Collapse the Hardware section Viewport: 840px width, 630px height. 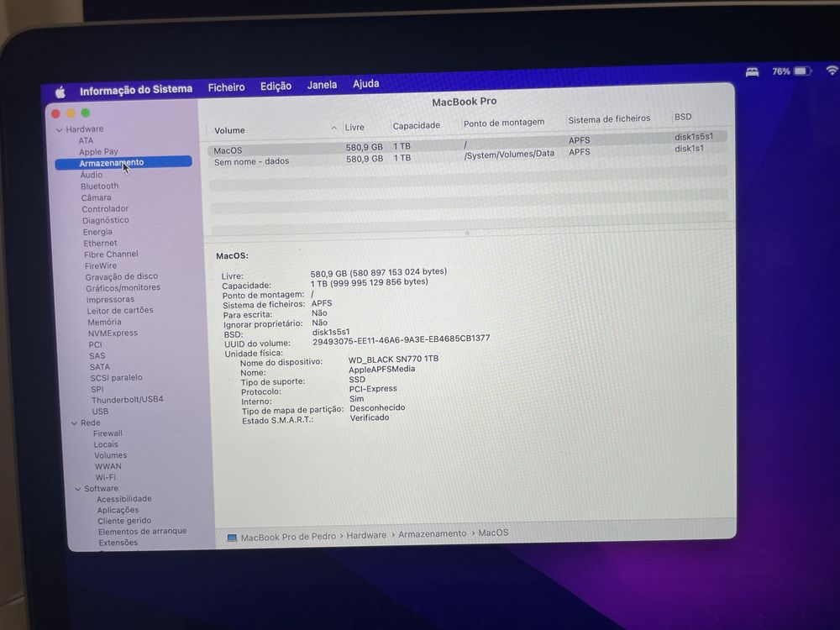59,130
